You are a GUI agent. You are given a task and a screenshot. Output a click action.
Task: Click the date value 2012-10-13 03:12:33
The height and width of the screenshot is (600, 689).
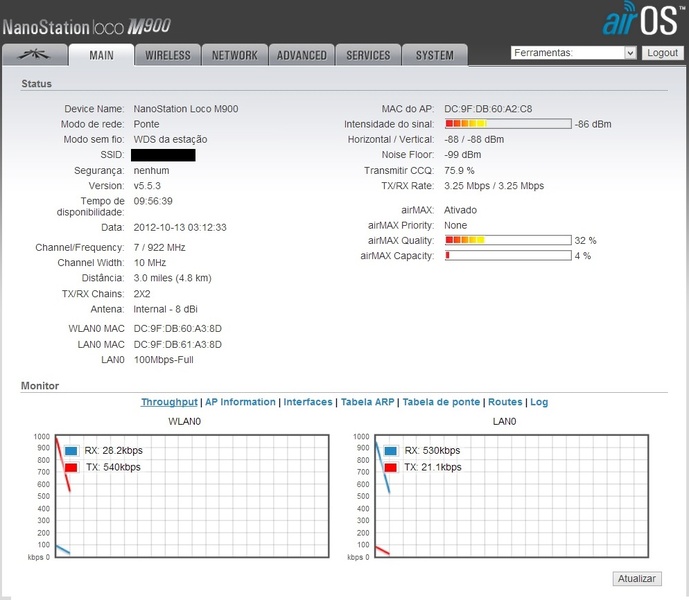click(x=180, y=227)
